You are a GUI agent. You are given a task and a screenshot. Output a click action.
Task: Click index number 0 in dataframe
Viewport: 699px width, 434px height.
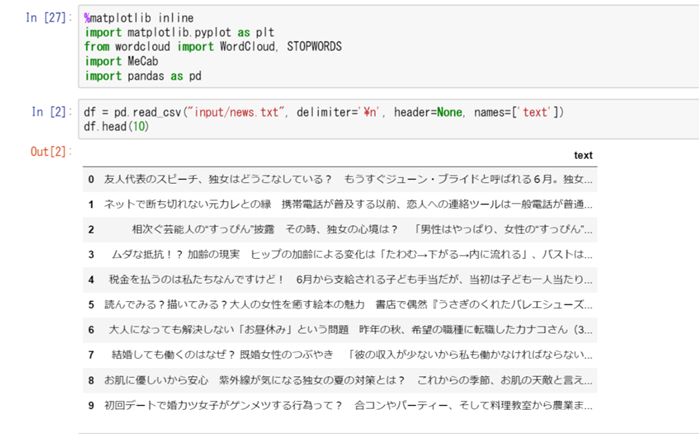[91, 179]
